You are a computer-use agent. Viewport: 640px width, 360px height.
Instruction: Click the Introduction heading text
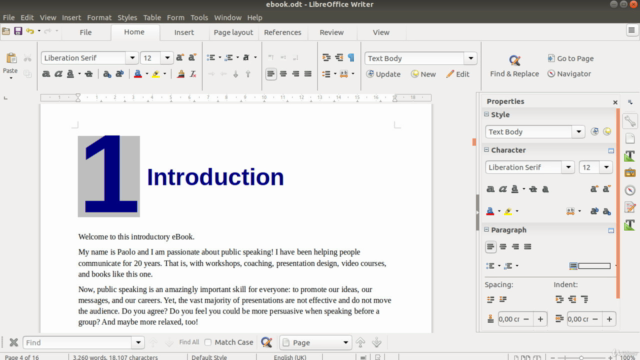click(x=215, y=177)
